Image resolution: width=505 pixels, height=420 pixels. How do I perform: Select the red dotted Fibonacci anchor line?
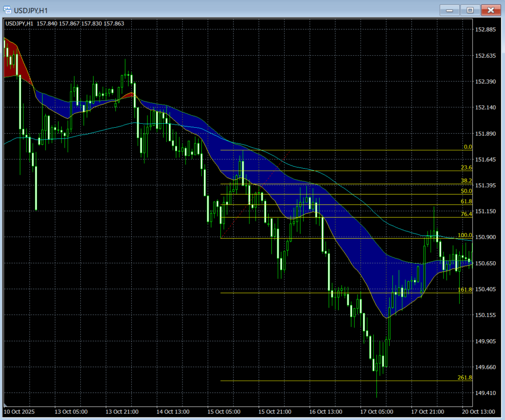254,194
